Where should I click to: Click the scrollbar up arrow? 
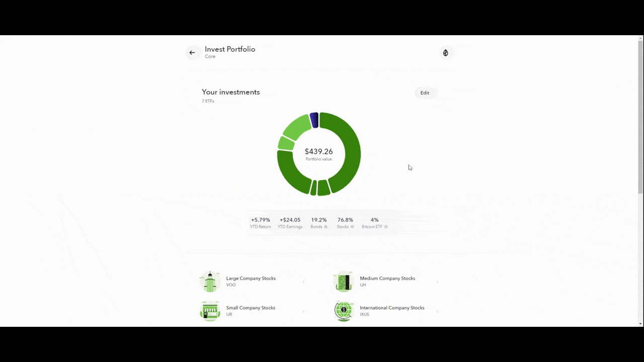[x=640, y=39]
